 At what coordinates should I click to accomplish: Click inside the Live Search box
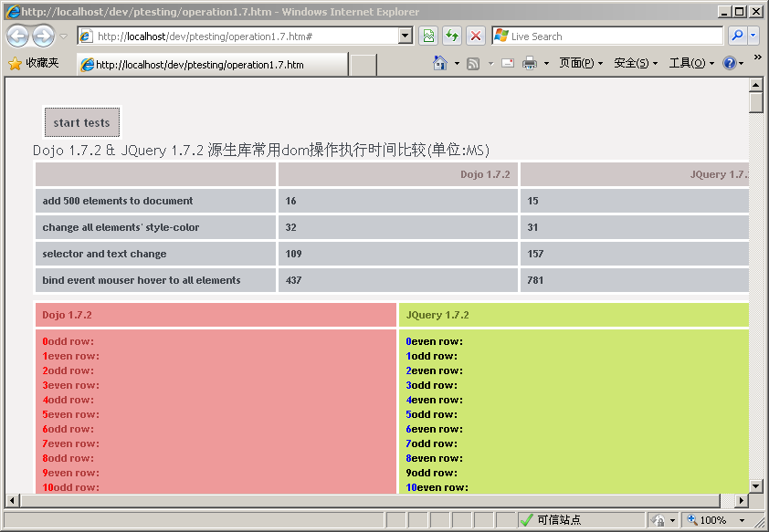pyautogui.click(x=607, y=37)
